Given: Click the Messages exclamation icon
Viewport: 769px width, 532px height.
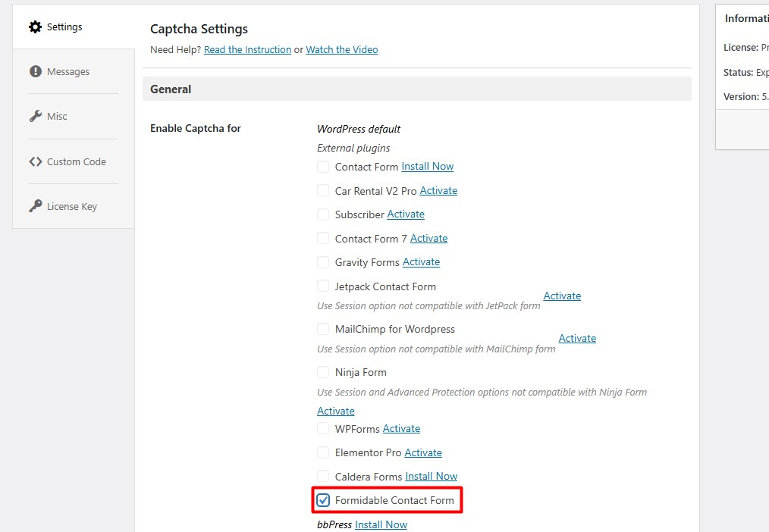Looking at the screenshot, I should pyautogui.click(x=36, y=71).
